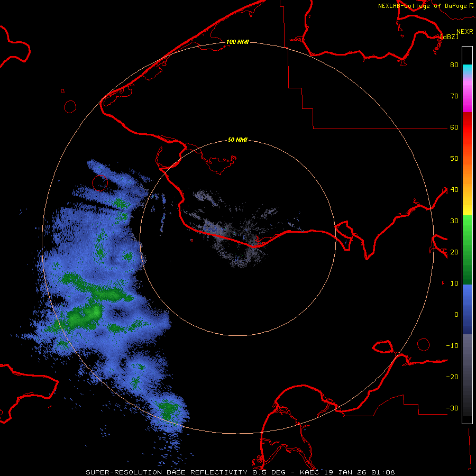Pick the blue segment of the reflectivity color bar
The height and width of the screenshot is (476, 476).
click(x=467, y=309)
